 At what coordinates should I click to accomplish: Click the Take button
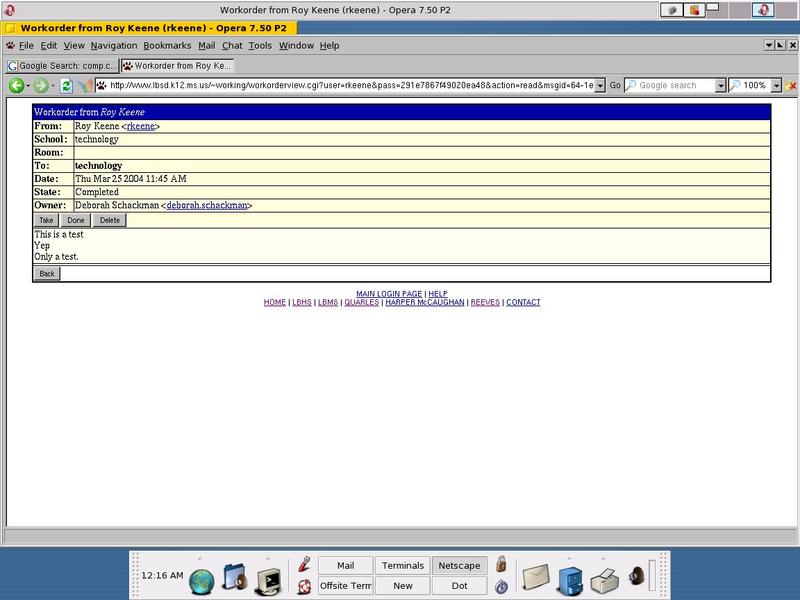click(46, 220)
